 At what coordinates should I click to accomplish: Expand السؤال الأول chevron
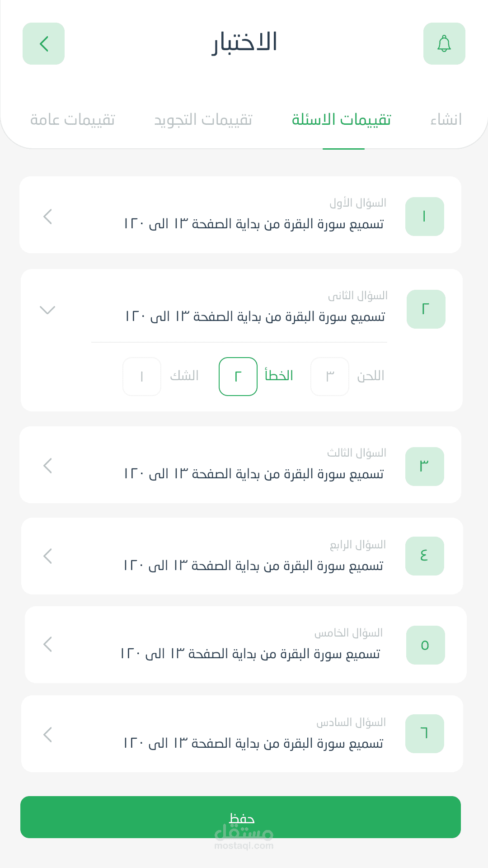[x=48, y=217]
